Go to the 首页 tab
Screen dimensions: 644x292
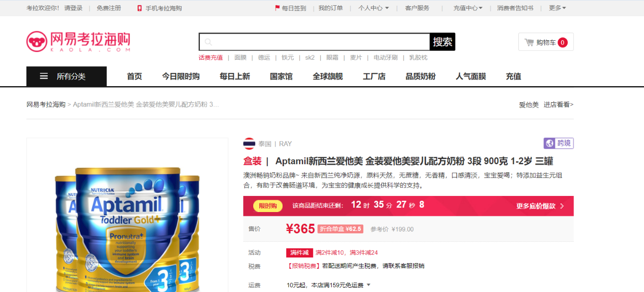(x=134, y=76)
